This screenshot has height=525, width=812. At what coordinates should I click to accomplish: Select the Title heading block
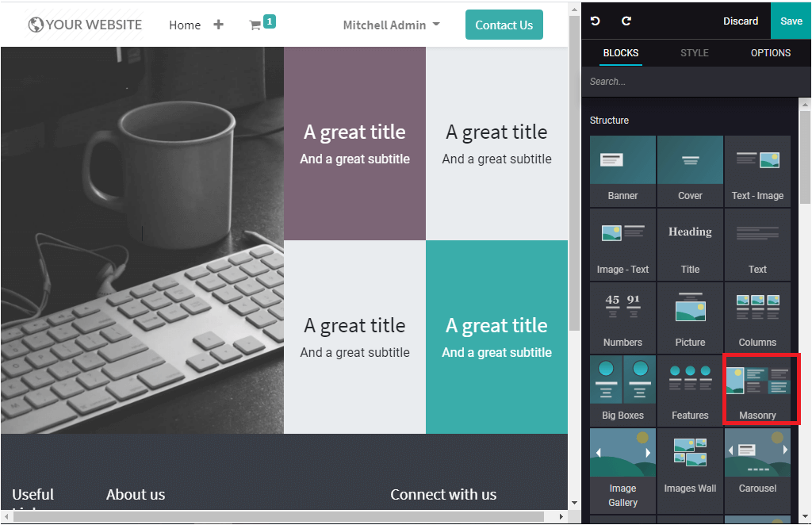[x=690, y=244]
